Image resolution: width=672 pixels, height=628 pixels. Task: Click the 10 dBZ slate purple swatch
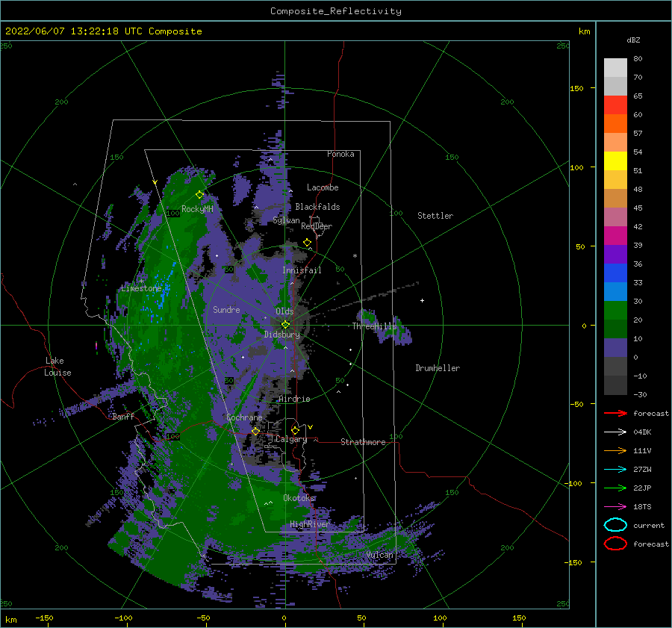[x=615, y=348]
